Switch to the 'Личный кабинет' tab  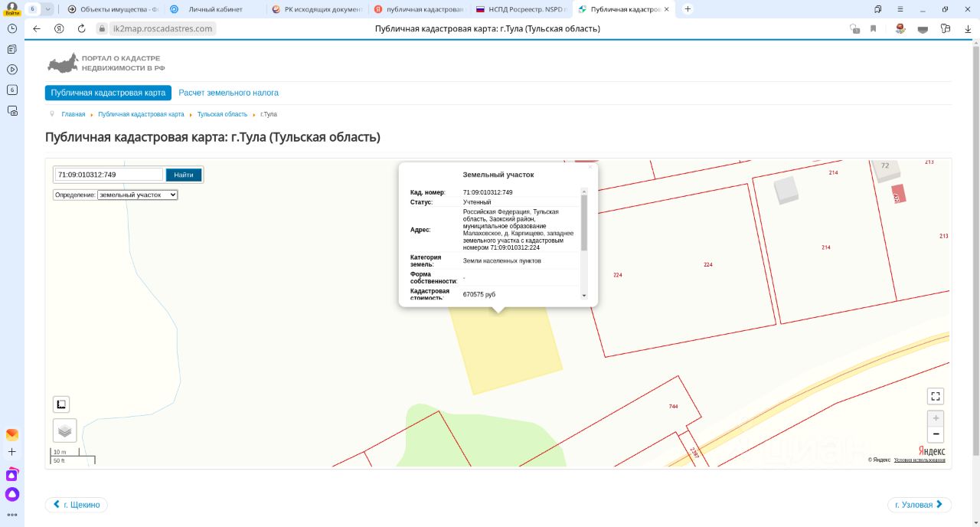pos(214,9)
